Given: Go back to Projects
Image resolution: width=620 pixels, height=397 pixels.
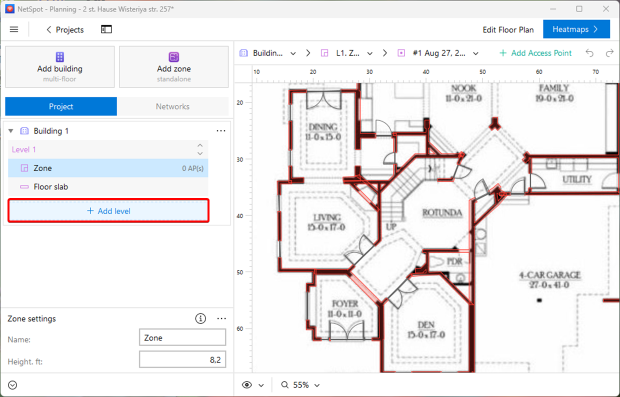Looking at the screenshot, I should (65, 30).
